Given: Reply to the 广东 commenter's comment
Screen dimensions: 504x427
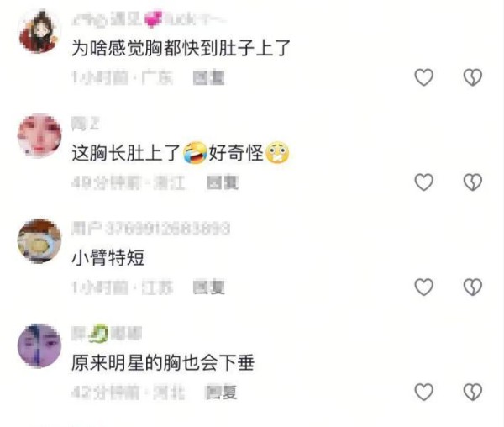Looking at the screenshot, I should (208, 78).
